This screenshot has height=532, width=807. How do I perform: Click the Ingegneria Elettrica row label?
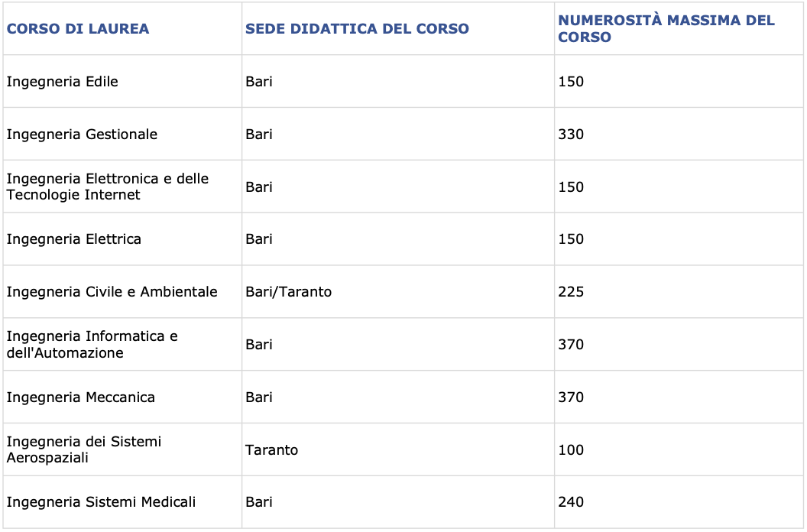73,239
